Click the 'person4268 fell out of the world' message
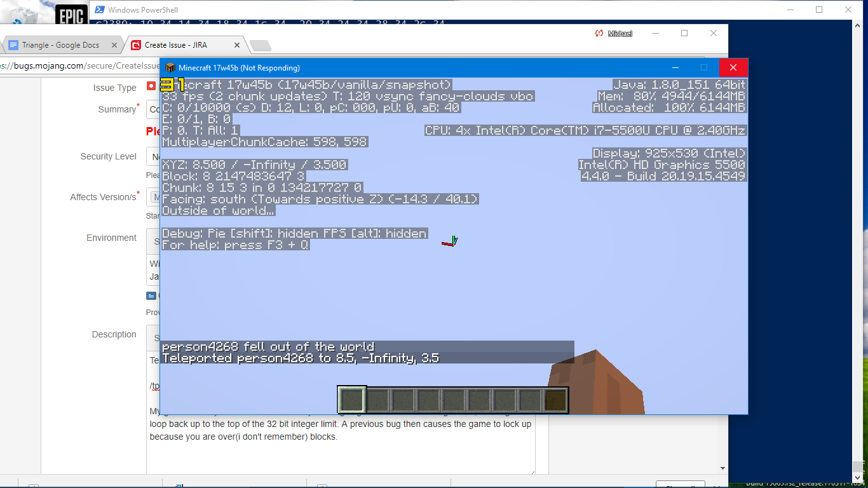 268,347
